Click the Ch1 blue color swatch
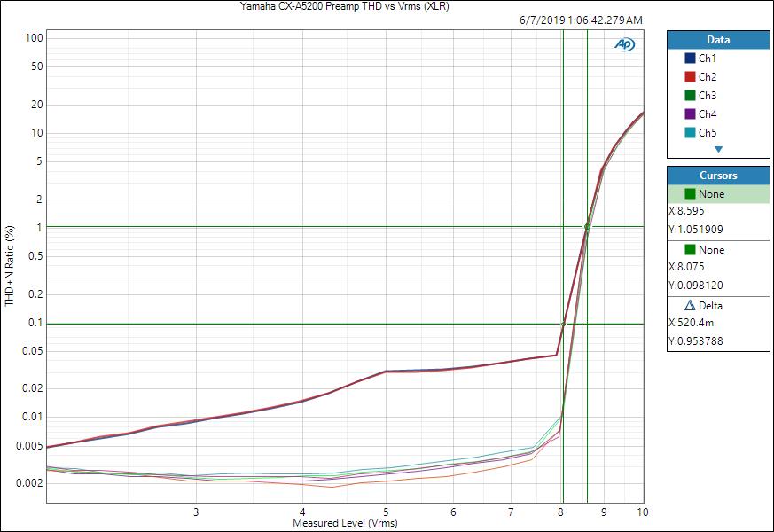Screen dimensions: 774x532 (x=690, y=59)
